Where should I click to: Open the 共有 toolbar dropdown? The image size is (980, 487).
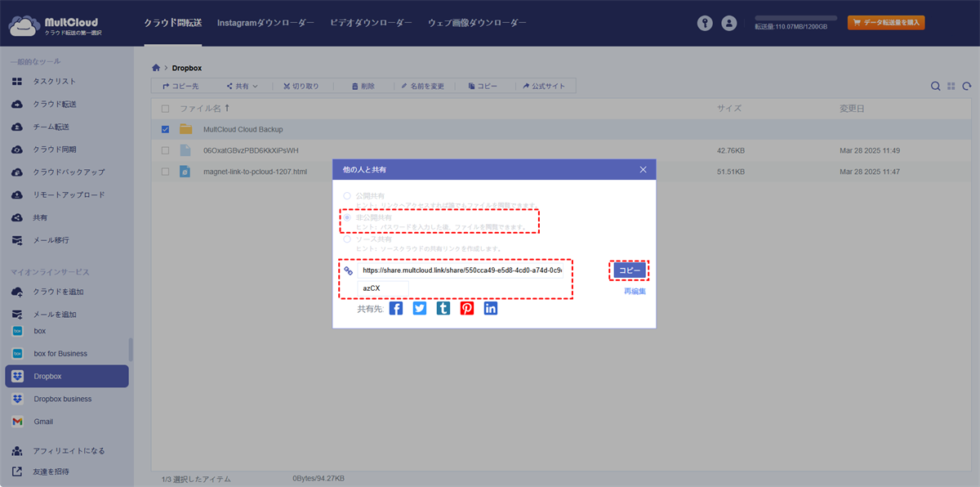coord(242,86)
